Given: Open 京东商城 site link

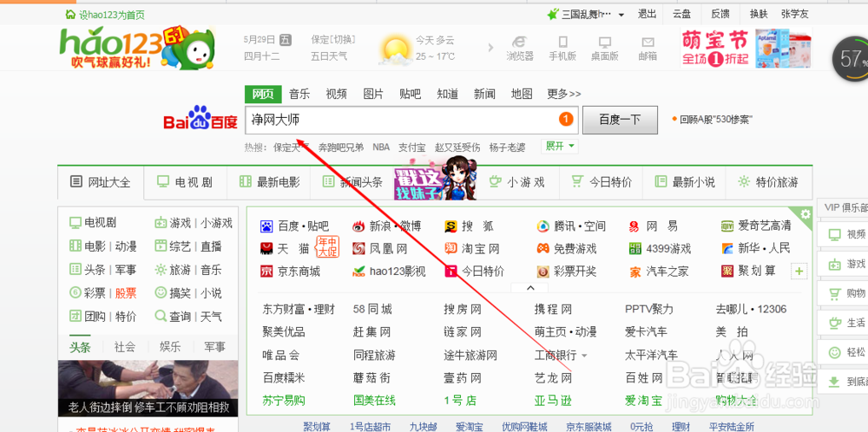Looking at the screenshot, I should coord(290,271).
